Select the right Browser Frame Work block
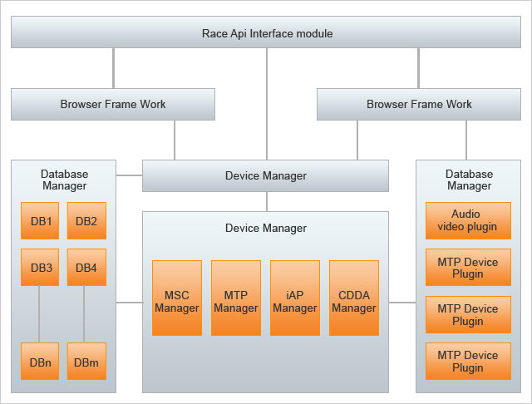 coord(418,105)
